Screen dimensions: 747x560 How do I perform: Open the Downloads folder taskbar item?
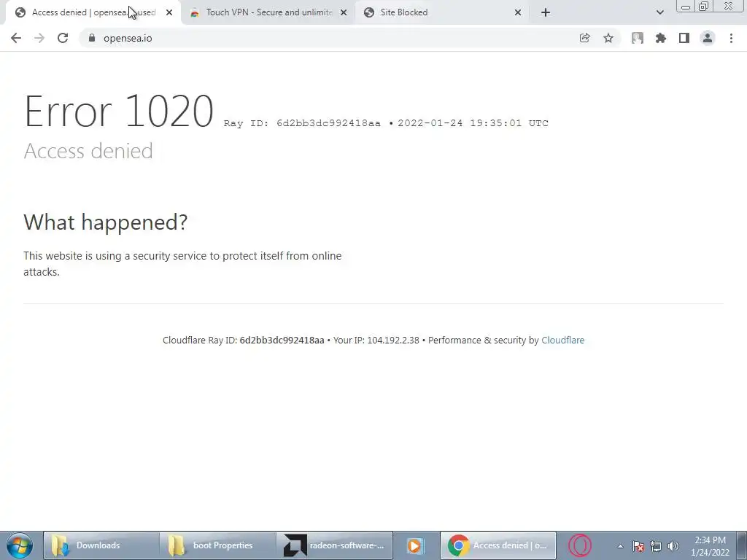tap(101, 545)
